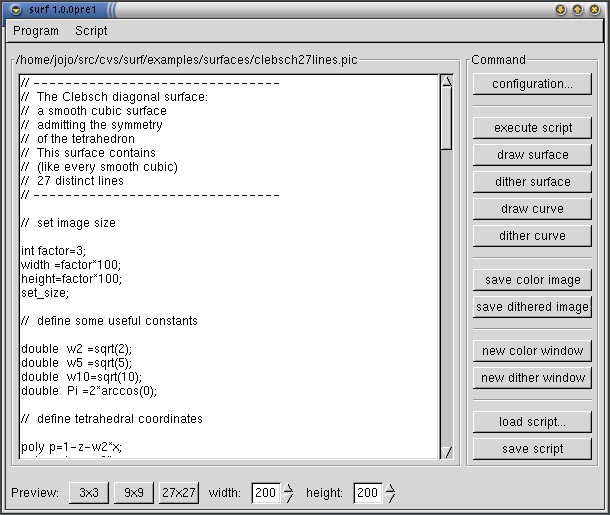The width and height of the screenshot is (610, 515).
Task: Minimize the surf window
Action: [561, 9]
